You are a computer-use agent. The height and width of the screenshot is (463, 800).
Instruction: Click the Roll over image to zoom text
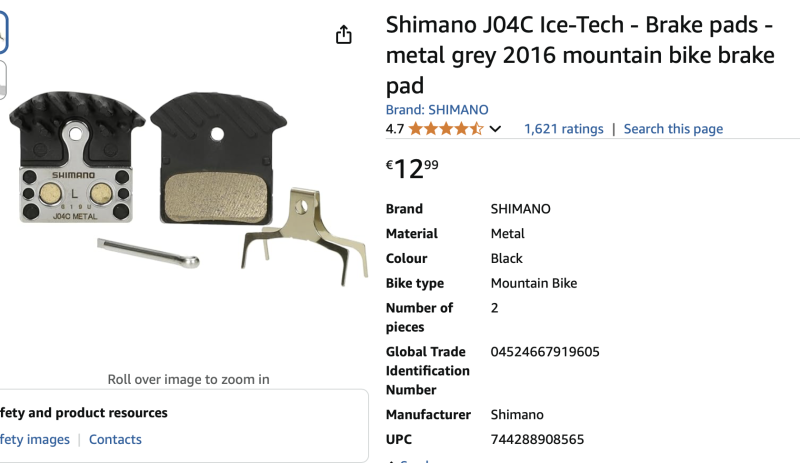188,379
